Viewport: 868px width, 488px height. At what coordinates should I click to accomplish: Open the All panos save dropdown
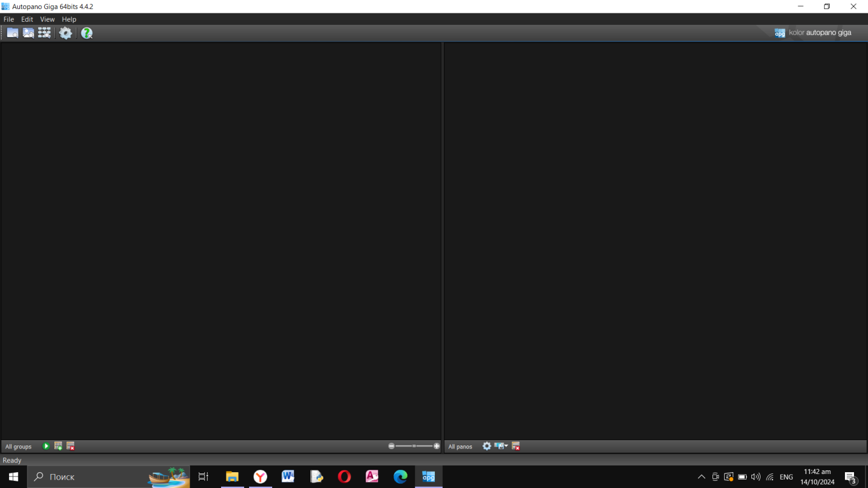coord(501,446)
